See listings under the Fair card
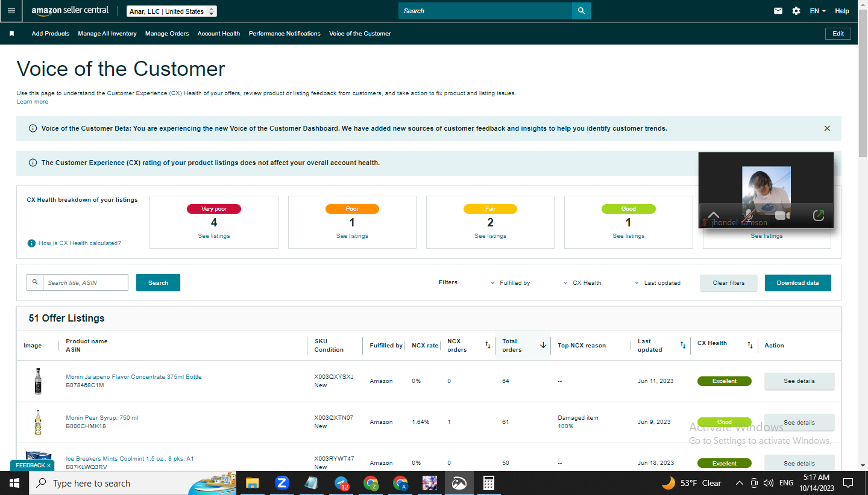Screen dimensions: 868x495 tap(490, 236)
